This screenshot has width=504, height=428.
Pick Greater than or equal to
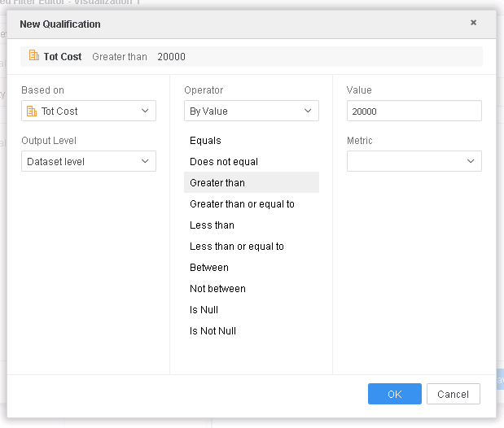(242, 204)
